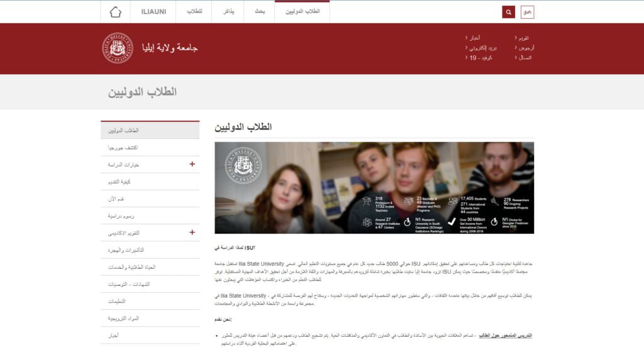Click the graduation cap professors icon on banner

(367, 202)
